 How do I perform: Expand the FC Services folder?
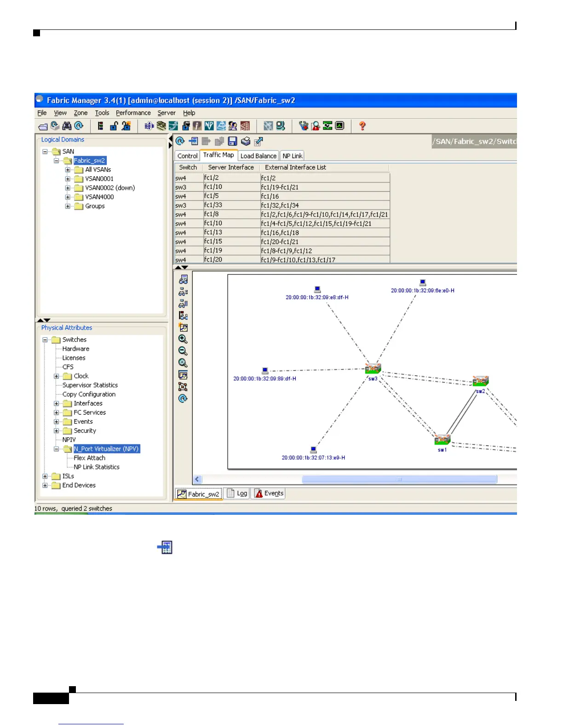(57, 413)
